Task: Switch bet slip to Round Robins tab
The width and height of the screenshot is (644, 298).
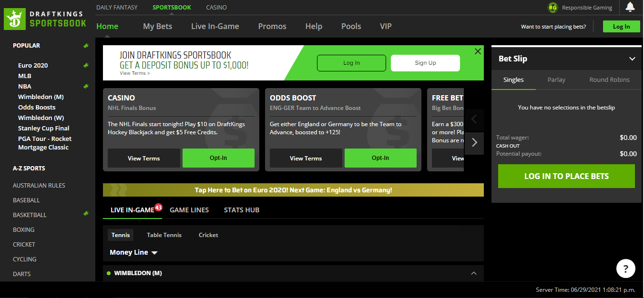Action: [x=609, y=80]
